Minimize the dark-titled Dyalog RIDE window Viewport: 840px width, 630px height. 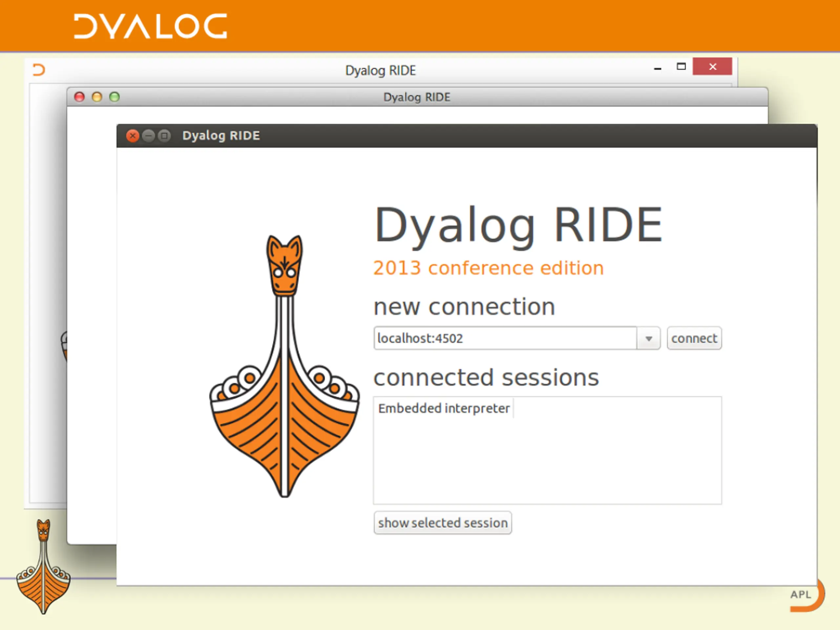149,136
